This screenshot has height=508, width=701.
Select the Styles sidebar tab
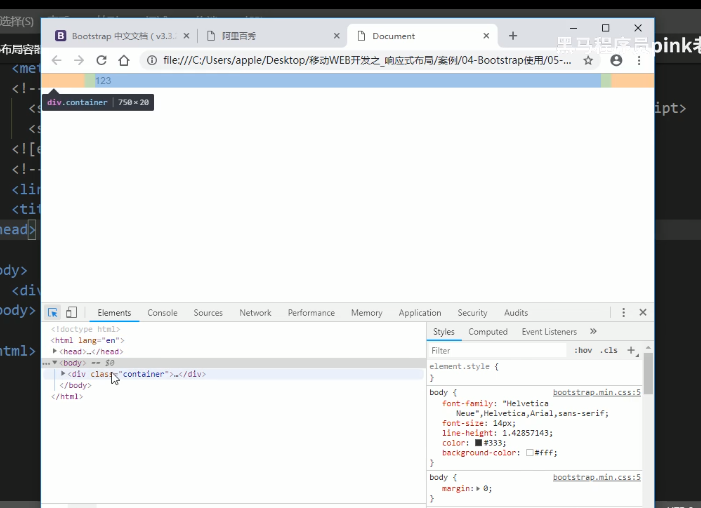pos(443,331)
